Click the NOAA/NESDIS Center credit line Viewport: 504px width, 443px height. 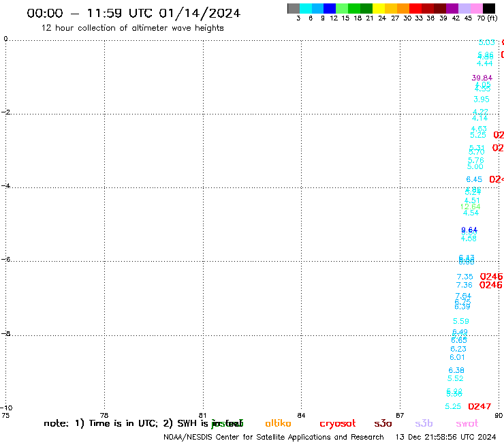click(x=274, y=437)
